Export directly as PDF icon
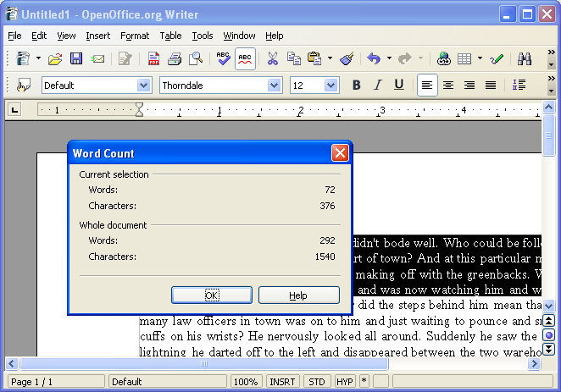561x392 pixels. click(x=153, y=59)
